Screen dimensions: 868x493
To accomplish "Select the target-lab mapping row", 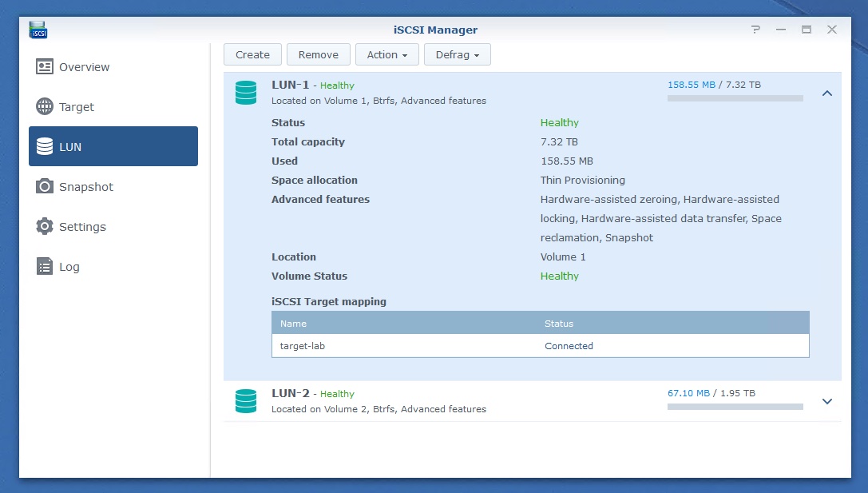I will coord(540,346).
